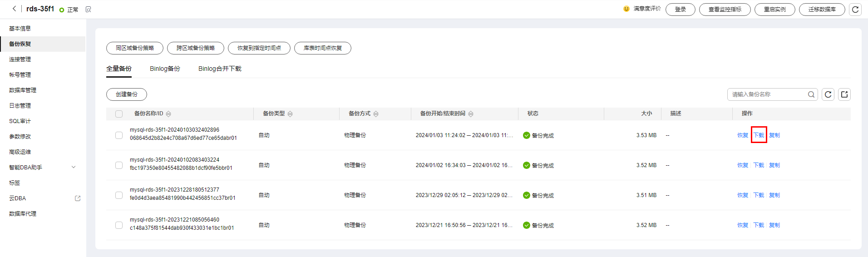Toggle the select-all checkbox in table header

click(x=119, y=114)
